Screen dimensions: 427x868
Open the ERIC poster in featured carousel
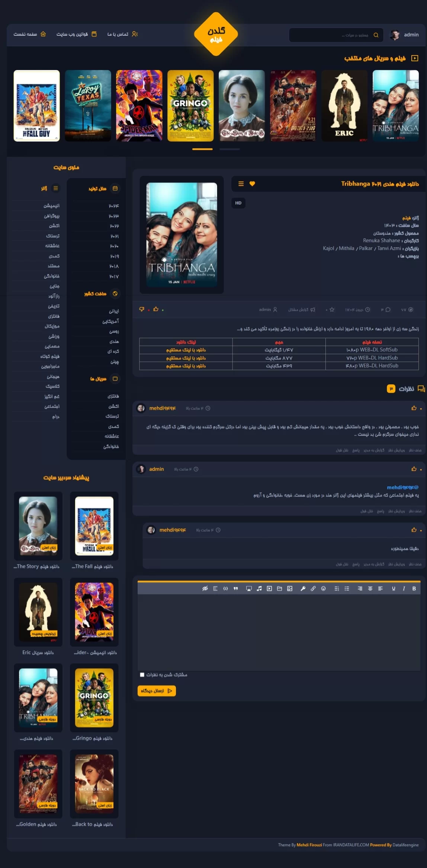(x=344, y=106)
